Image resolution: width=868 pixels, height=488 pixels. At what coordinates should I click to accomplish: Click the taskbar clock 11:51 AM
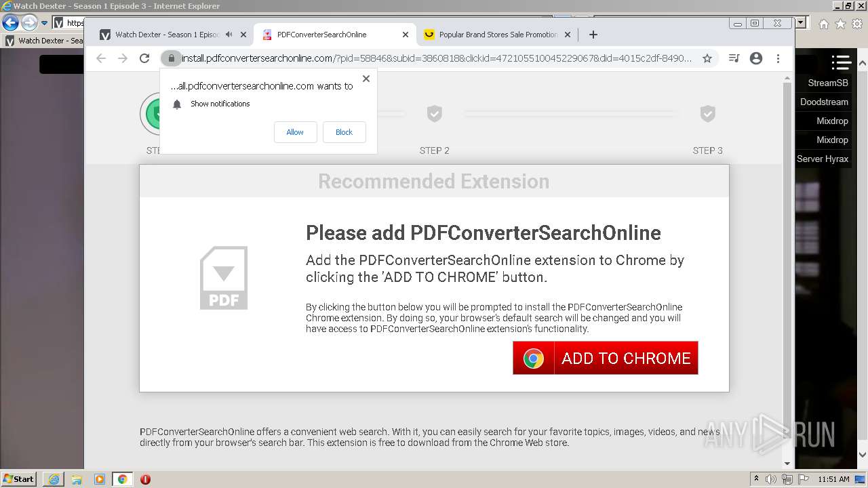(x=833, y=479)
